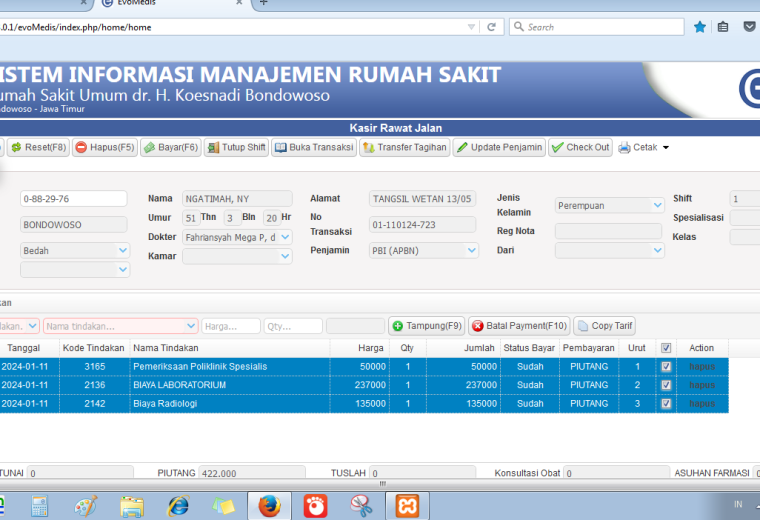The height and width of the screenshot is (520, 760).
Task: Click the Check Out button
Action: click(580, 147)
